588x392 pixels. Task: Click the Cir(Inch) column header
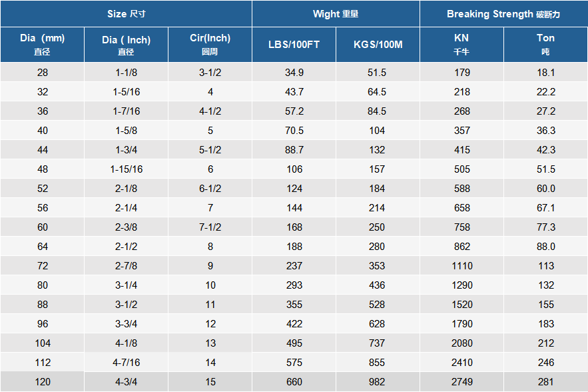[210, 44]
